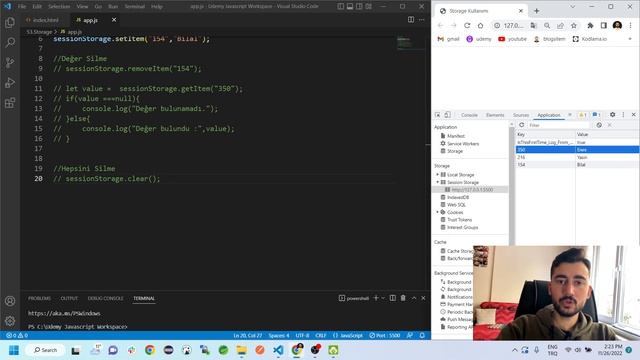Open the Terminal menu

(x=135, y=7)
